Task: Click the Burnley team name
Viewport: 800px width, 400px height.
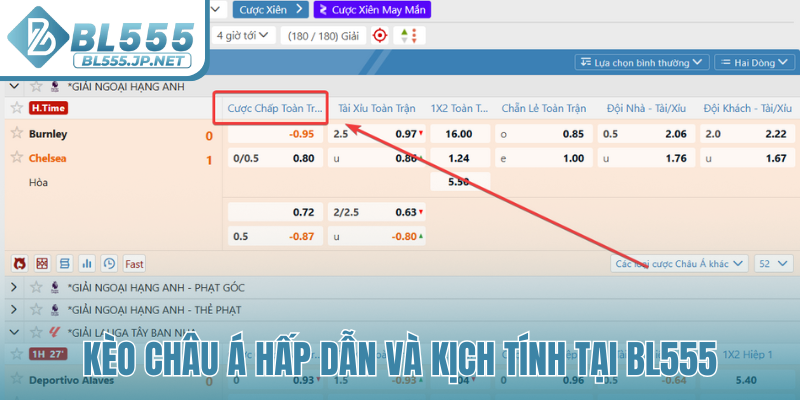Action: pos(48,134)
